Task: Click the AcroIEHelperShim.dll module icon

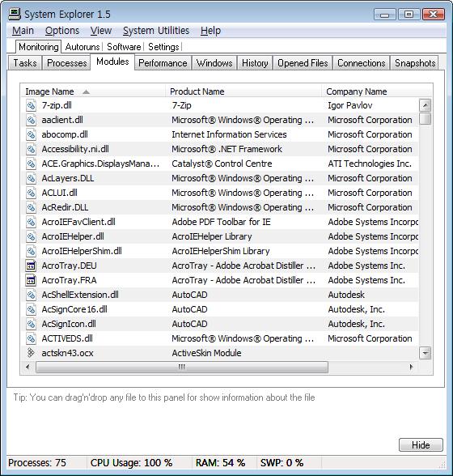Action: pos(31,251)
